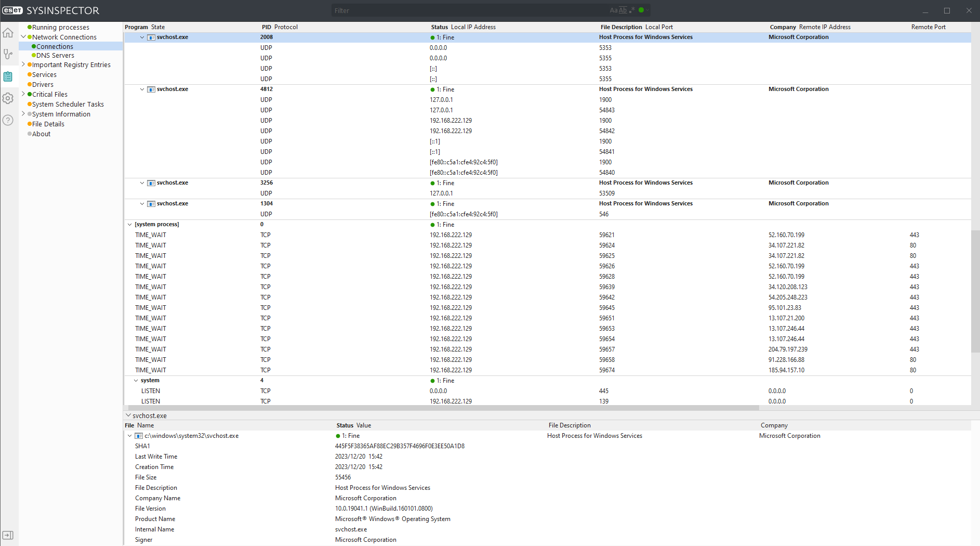
Task: Collapse svchost.exe PID 1304 row
Action: [x=142, y=204]
